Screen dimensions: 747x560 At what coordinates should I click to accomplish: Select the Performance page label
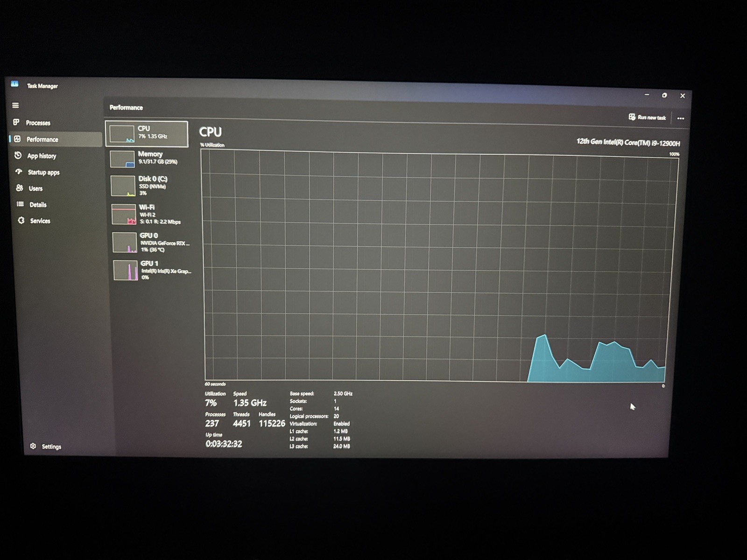click(42, 140)
